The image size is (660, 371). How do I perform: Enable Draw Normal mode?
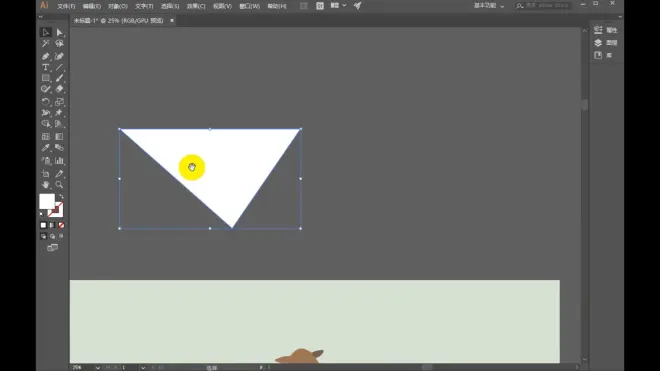coord(43,236)
